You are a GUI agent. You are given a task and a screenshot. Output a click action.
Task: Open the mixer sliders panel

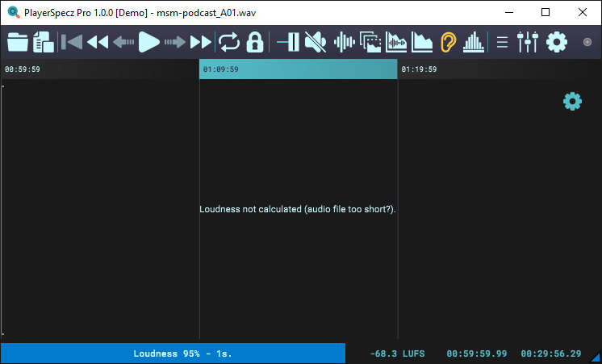point(528,42)
